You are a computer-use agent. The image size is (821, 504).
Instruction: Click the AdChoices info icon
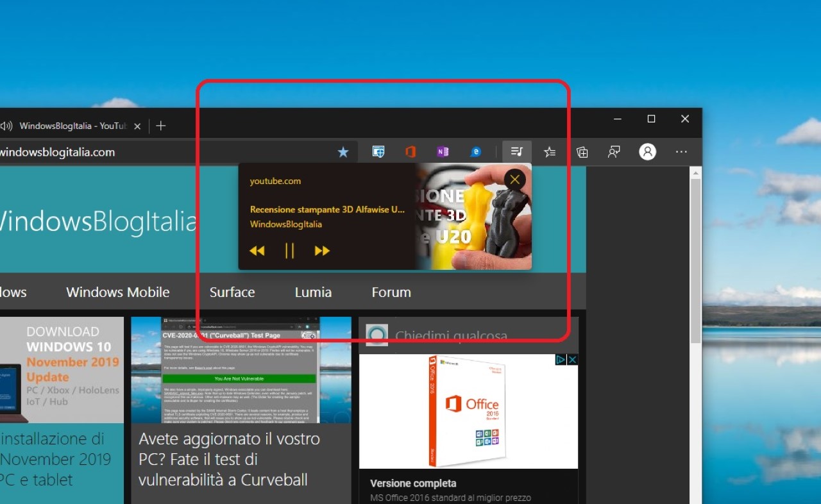point(561,360)
